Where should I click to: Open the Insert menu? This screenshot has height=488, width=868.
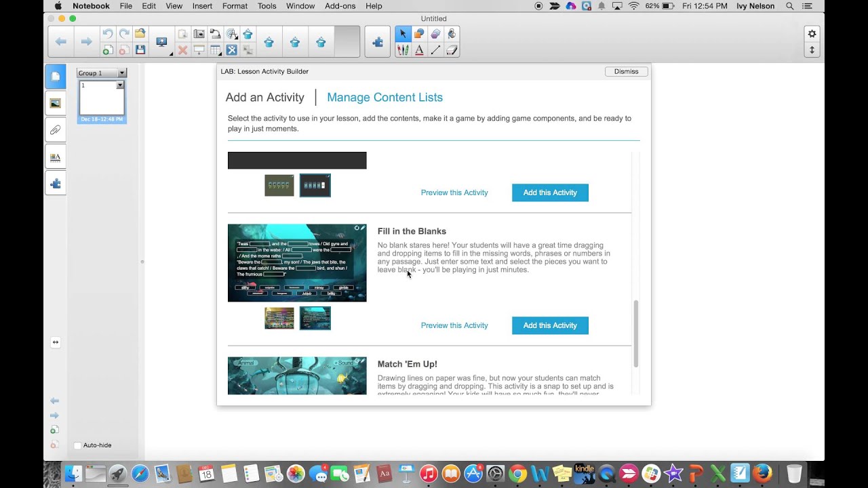coord(202,6)
